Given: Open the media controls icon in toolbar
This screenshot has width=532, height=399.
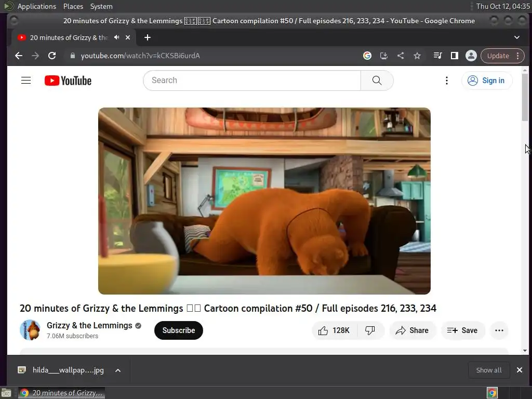Looking at the screenshot, I should [x=437, y=56].
